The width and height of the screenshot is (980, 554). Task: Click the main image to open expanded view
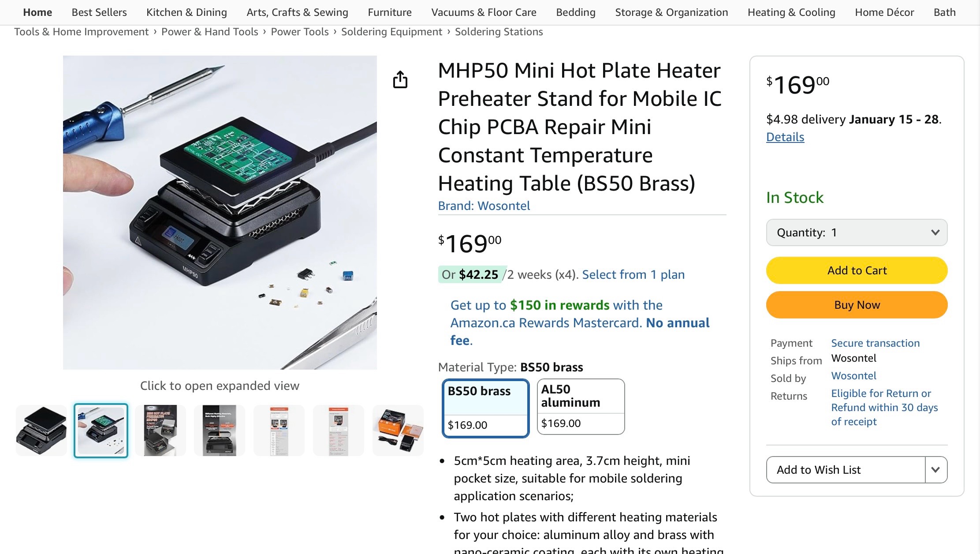tap(220, 212)
